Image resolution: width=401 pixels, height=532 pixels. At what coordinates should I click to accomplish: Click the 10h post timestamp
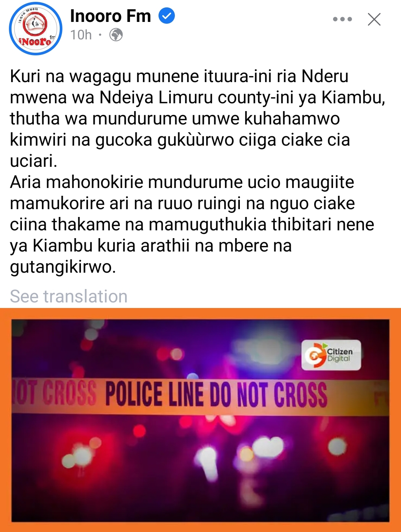point(81,35)
